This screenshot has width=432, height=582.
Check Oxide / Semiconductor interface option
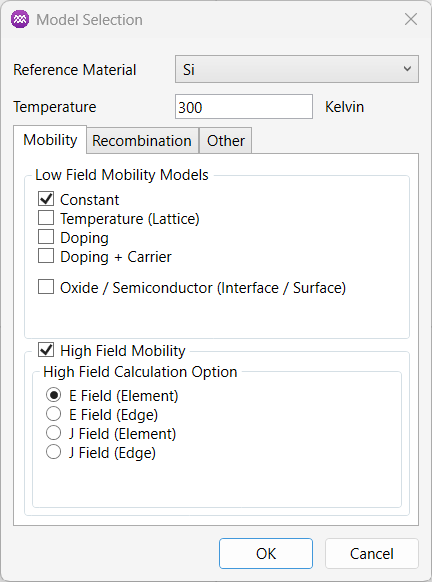click(x=46, y=287)
